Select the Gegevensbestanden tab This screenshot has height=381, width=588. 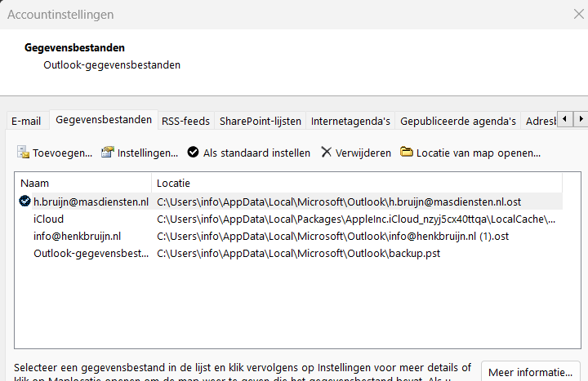[104, 119]
